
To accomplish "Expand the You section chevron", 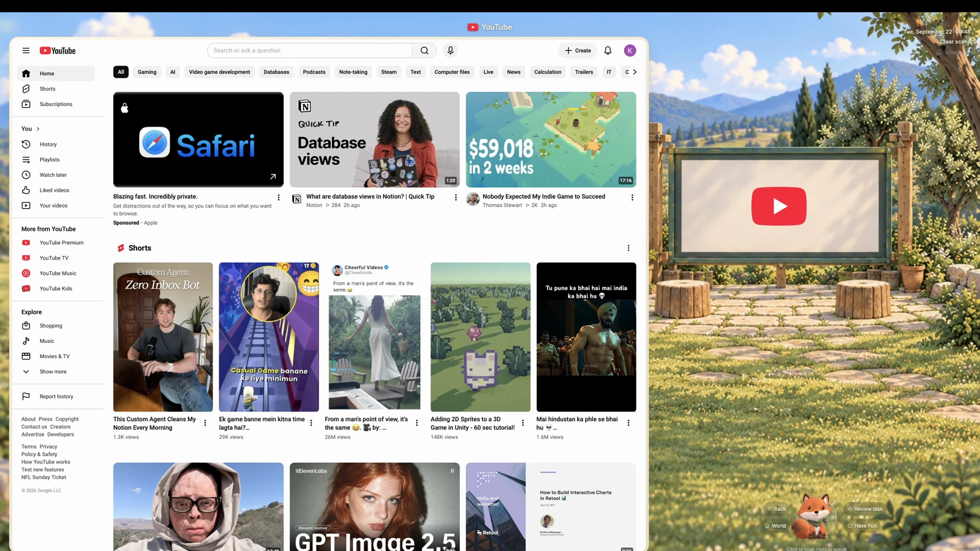I will coord(38,129).
